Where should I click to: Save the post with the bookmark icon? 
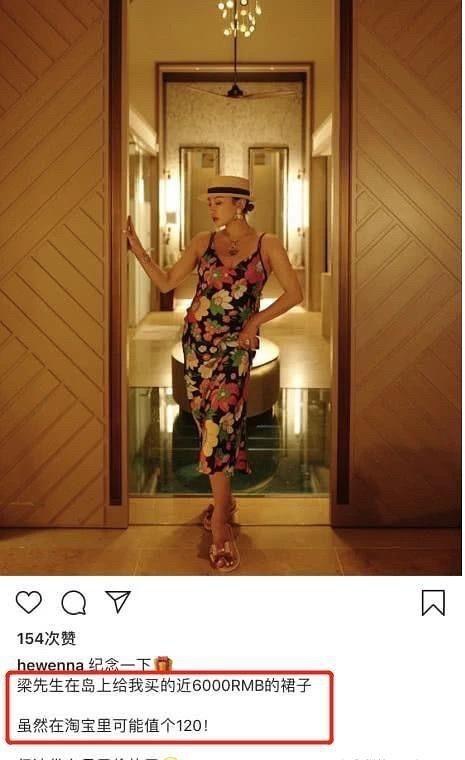click(433, 602)
